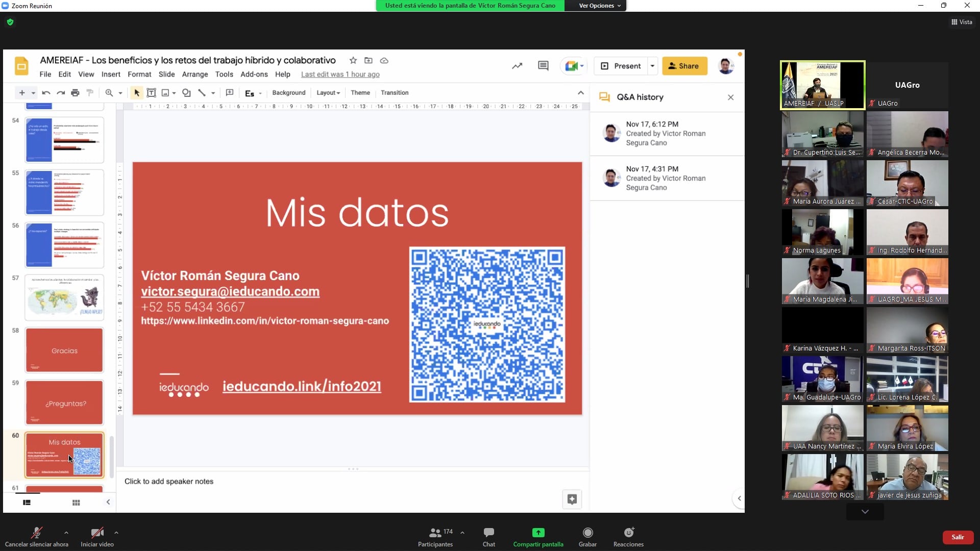Open comment history icon

click(x=543, y=66)
